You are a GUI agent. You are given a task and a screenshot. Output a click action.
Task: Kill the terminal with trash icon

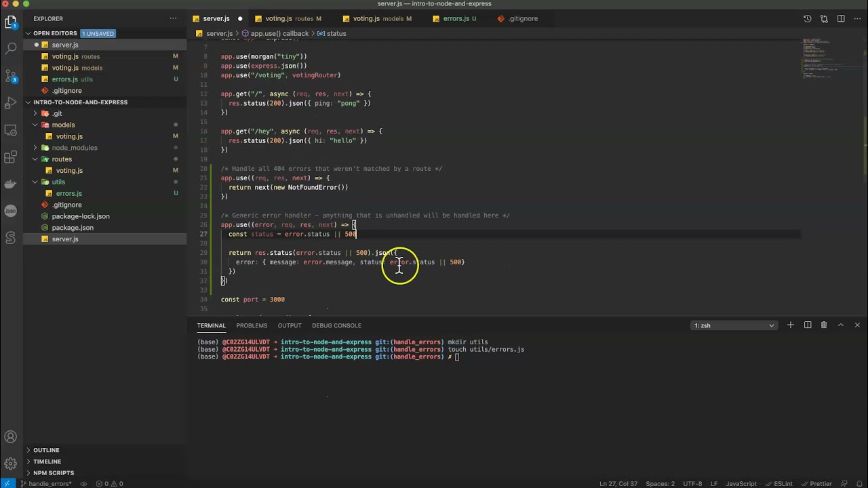[824, 325]
